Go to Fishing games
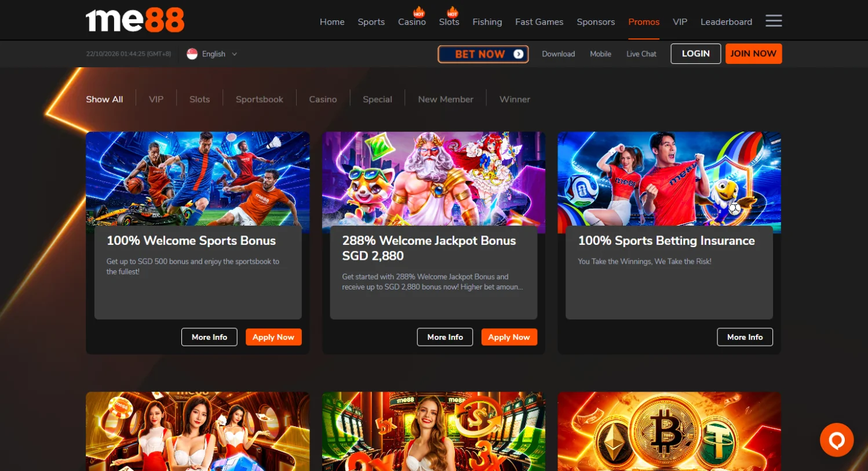Image resolution: width=868 pixels, height=471 pixels. point(487,22)
